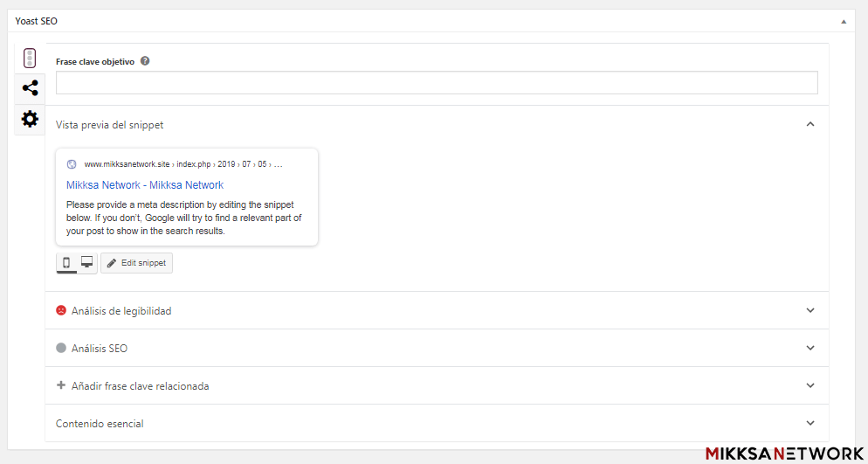
Task: Switch to the social share tab
Action: click(30, 88)
